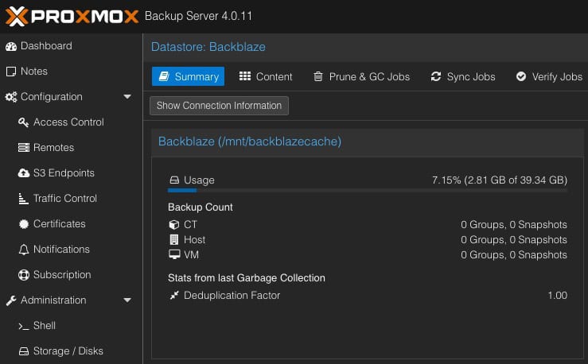588x364 pixels.
Task: Click the Backup Count label
Action: [201, 207]
